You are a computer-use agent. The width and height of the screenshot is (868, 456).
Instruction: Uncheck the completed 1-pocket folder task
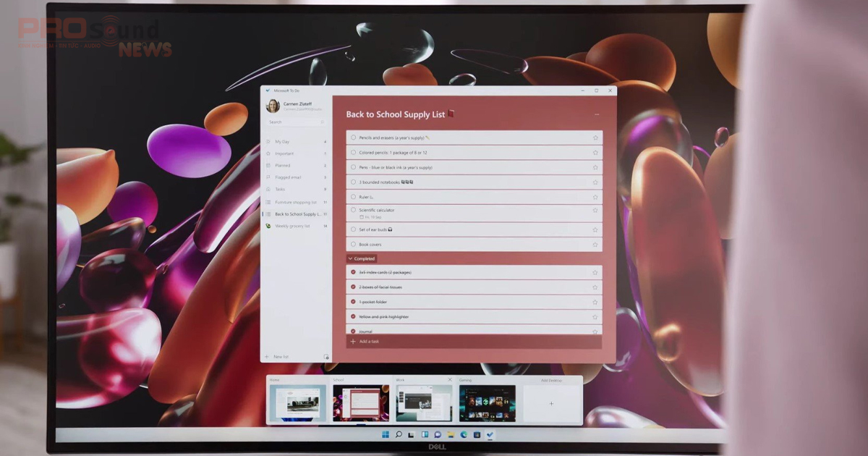tap(353, 302)
